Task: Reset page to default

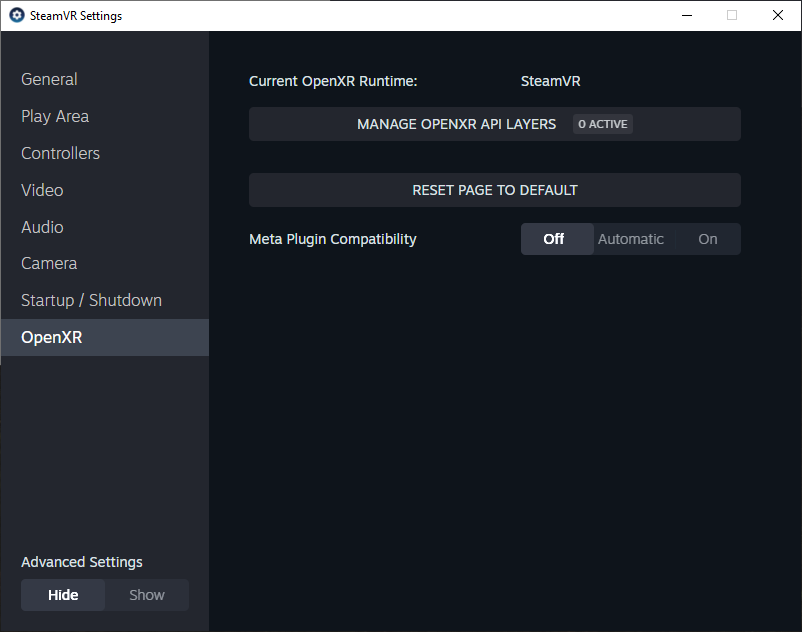Action: [495, 190]
